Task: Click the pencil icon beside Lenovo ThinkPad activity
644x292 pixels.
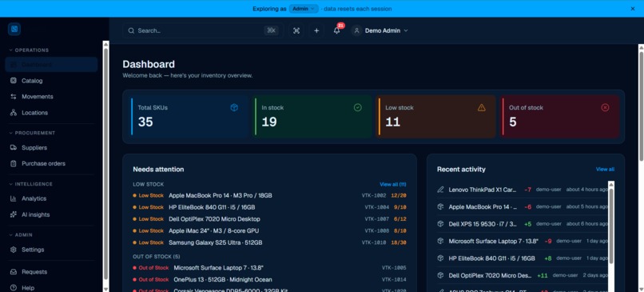Action: (441, 190)
